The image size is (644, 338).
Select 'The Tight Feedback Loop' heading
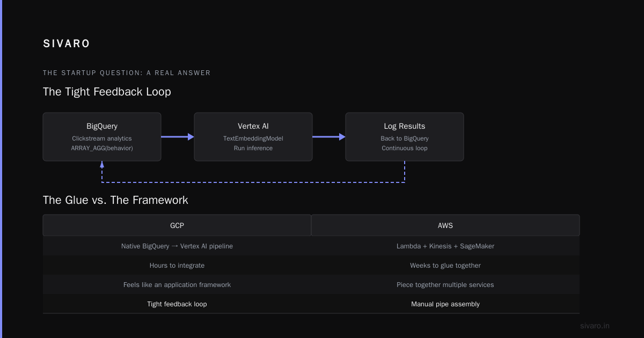coord(107,92)
